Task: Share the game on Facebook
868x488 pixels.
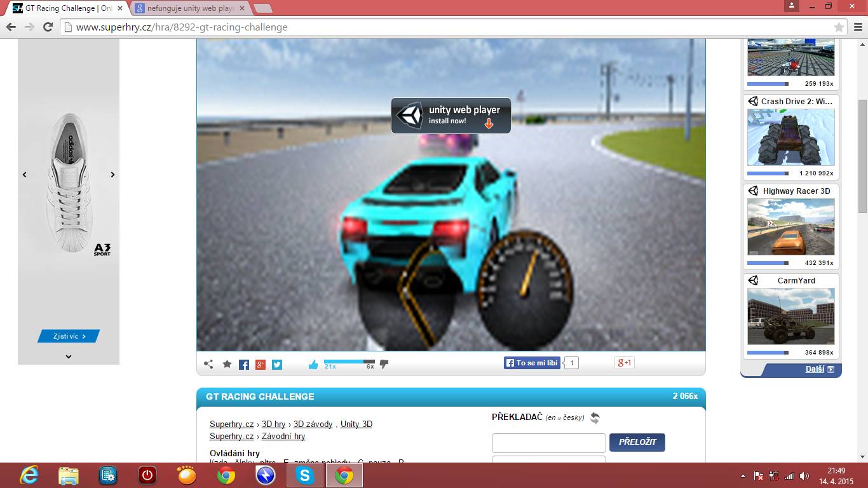Action: [244, 364]
